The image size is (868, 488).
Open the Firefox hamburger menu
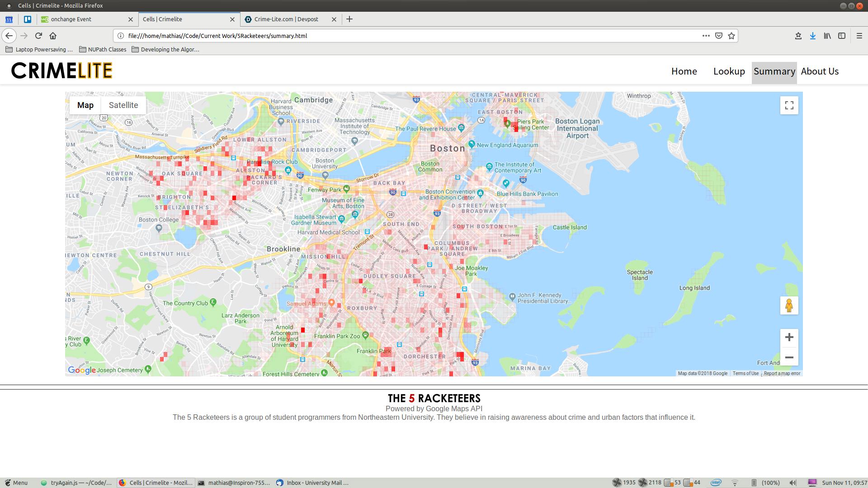point(859,36)
